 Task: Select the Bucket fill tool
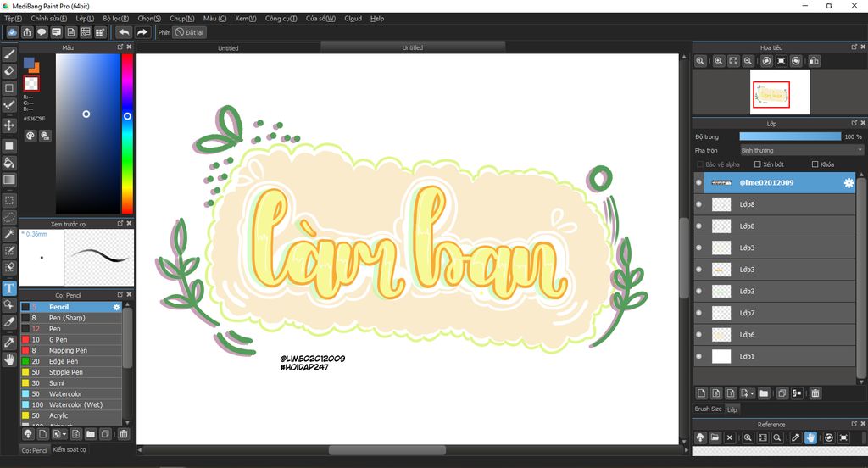point(9,163)
